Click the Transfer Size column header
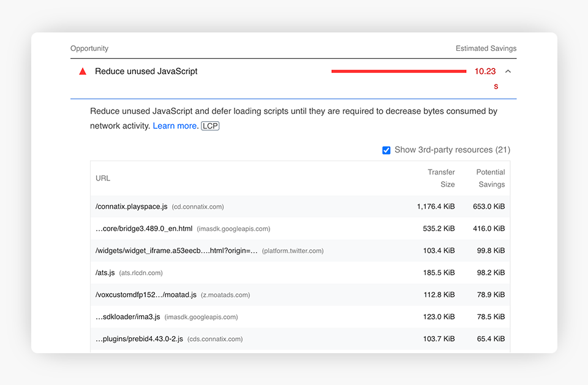 441,178
